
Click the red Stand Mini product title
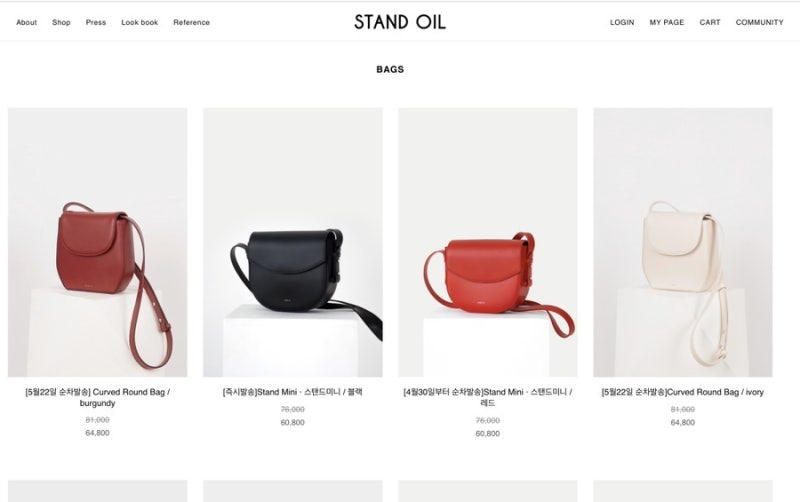pyautogui.click(x=488, y=397)
